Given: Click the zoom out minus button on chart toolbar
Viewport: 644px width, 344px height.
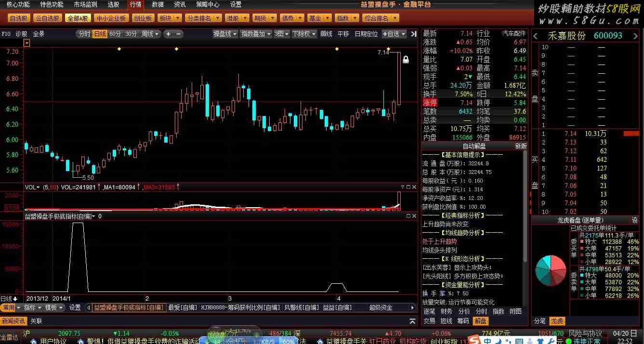Looking at the screenshot, I should [x=179, y=34].
